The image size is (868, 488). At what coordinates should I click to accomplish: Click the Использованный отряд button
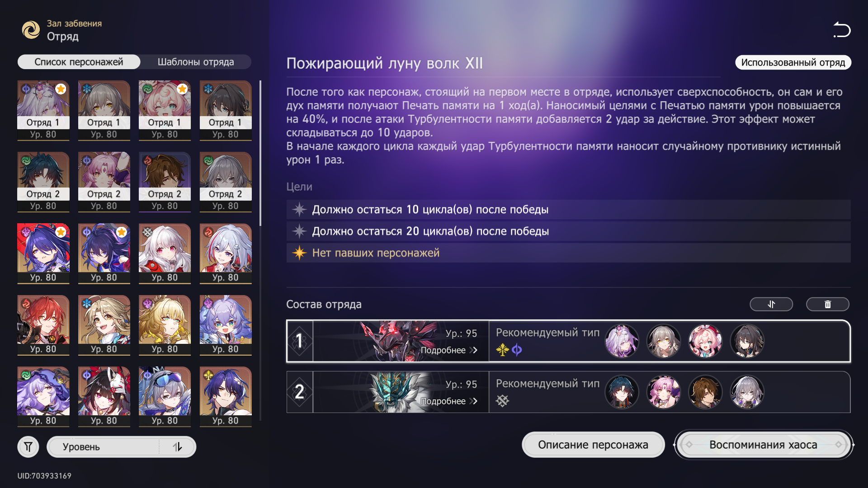point(793,62)
